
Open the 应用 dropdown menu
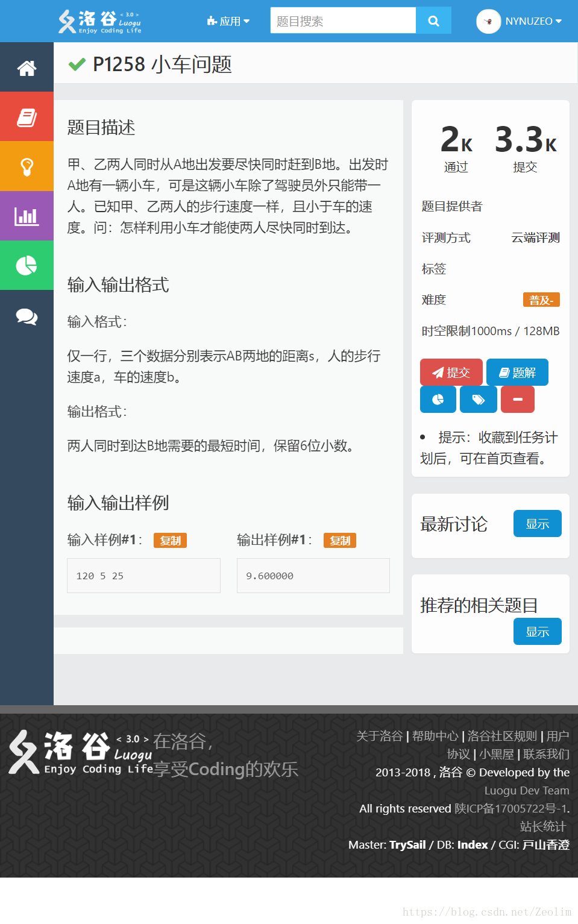[x=228, y=21]
